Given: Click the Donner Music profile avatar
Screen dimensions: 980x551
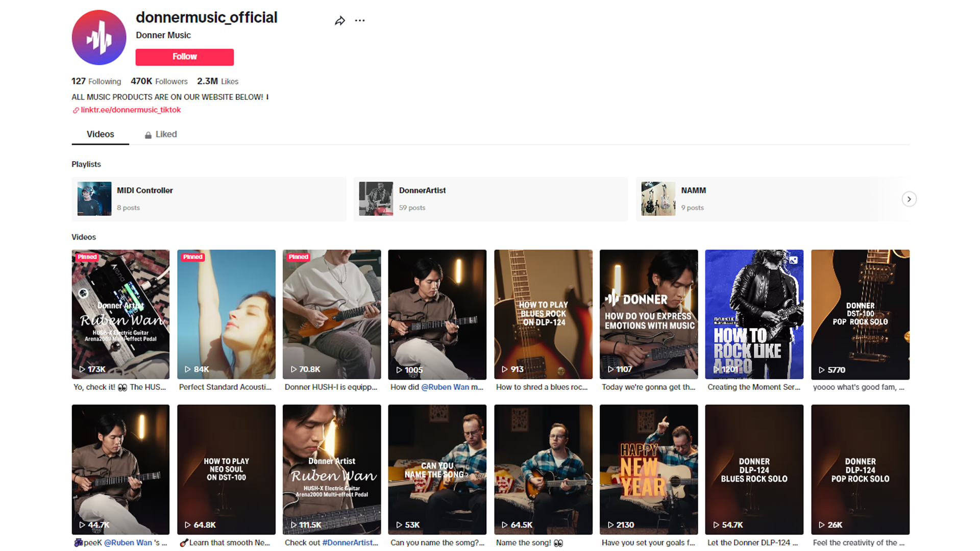Looking at the screenshot, I should tap(99, 38).
